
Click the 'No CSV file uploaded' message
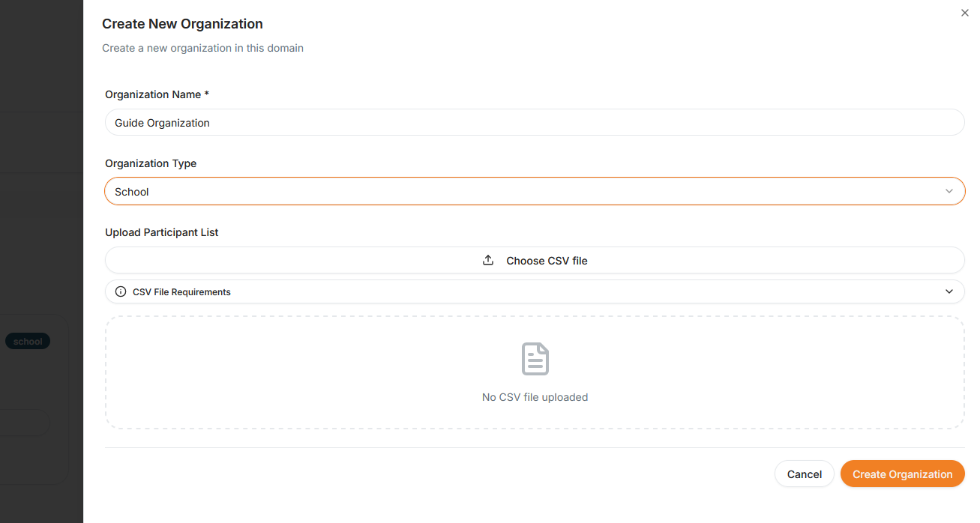535,397
